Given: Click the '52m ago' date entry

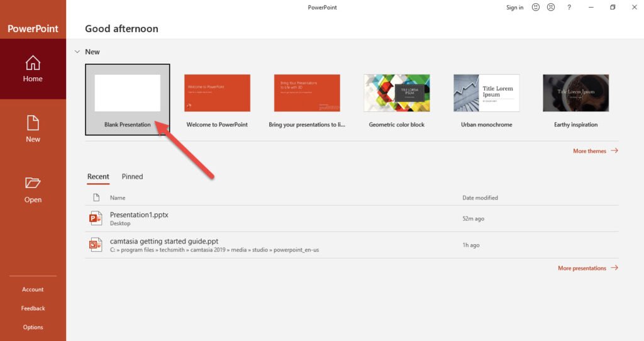Looking at the screenshot, I should click(x=473, y=218).
